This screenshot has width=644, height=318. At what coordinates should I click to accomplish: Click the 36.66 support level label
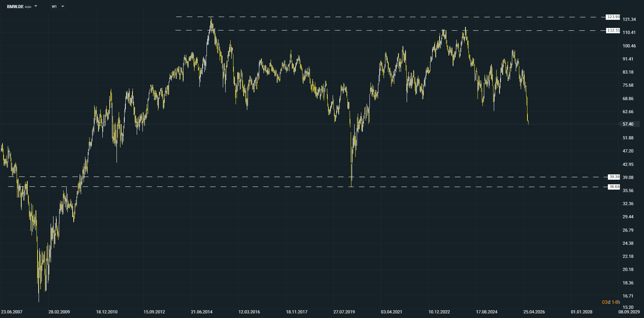(x=614, y=187)
